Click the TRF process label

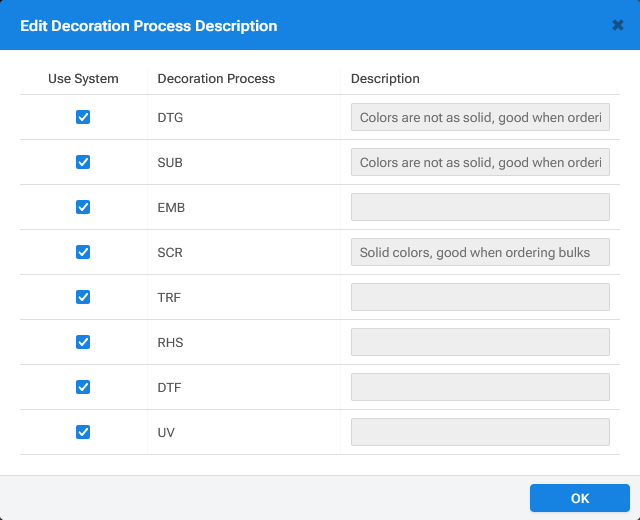pos(169,297)
